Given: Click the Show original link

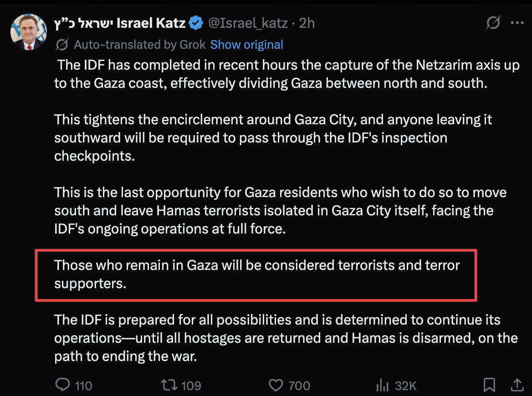Looking at the screenshot, I should click(246, 45).
